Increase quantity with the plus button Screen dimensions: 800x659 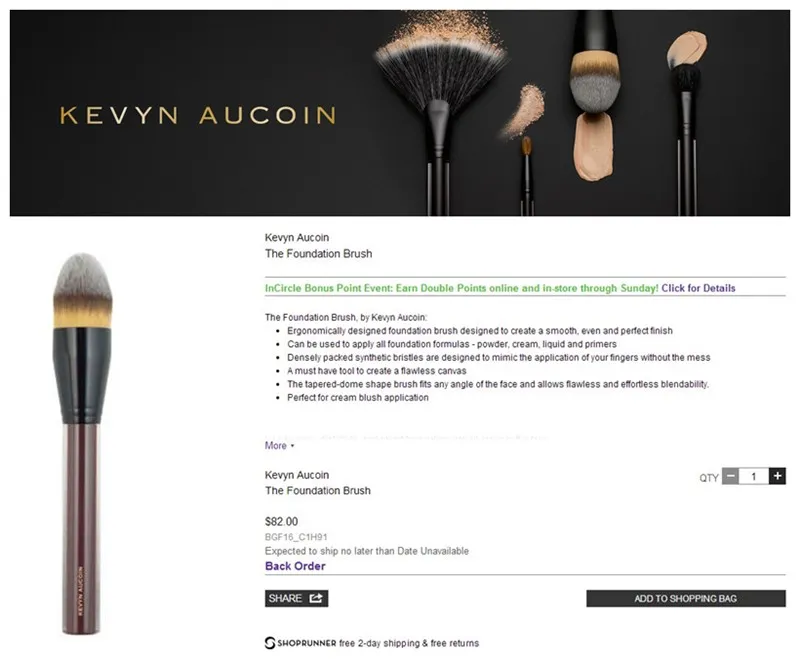click(777, 476)
